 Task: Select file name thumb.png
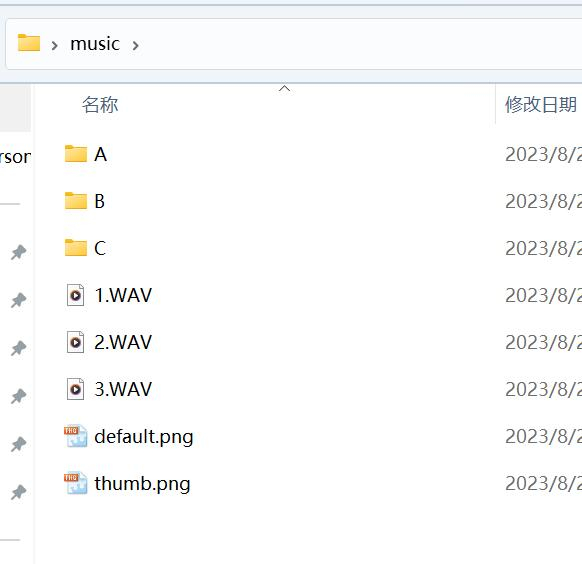coord(143,484)
